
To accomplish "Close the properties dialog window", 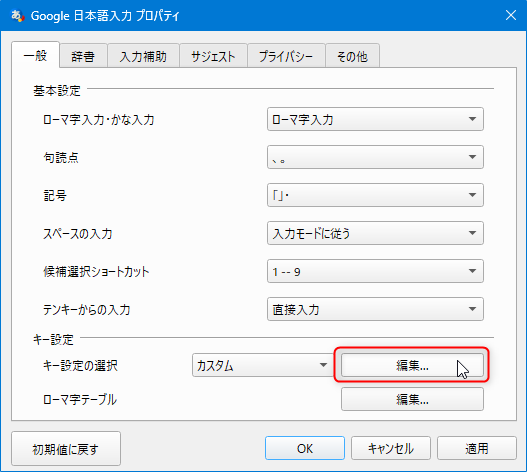I will click(x=511, y=15).
